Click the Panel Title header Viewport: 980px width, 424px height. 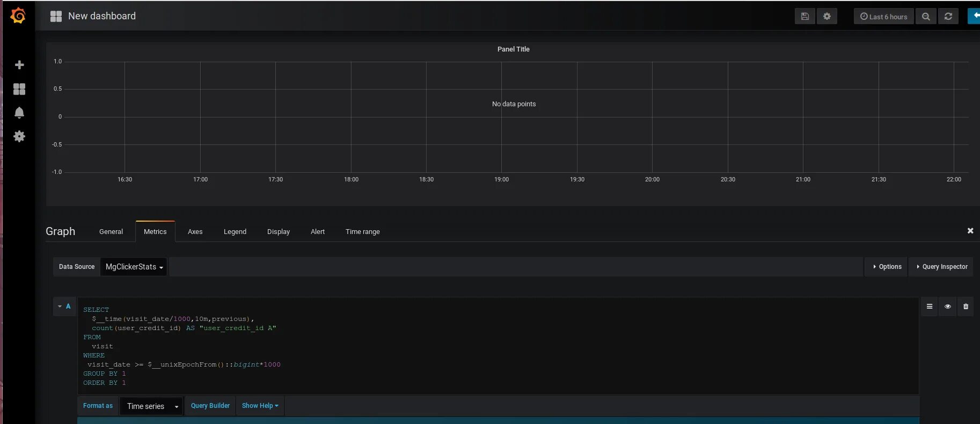tap(513, 49)
